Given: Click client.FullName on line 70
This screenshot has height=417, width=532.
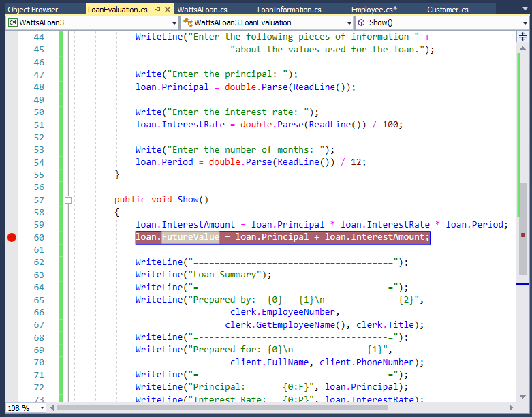Looking at the screenshot, I should [269, 362].
